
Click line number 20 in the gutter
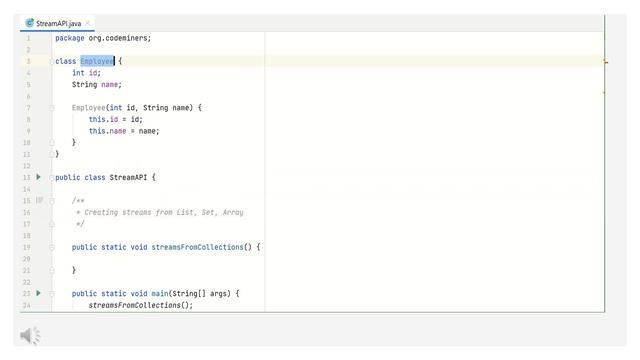[x=27, y=259]
